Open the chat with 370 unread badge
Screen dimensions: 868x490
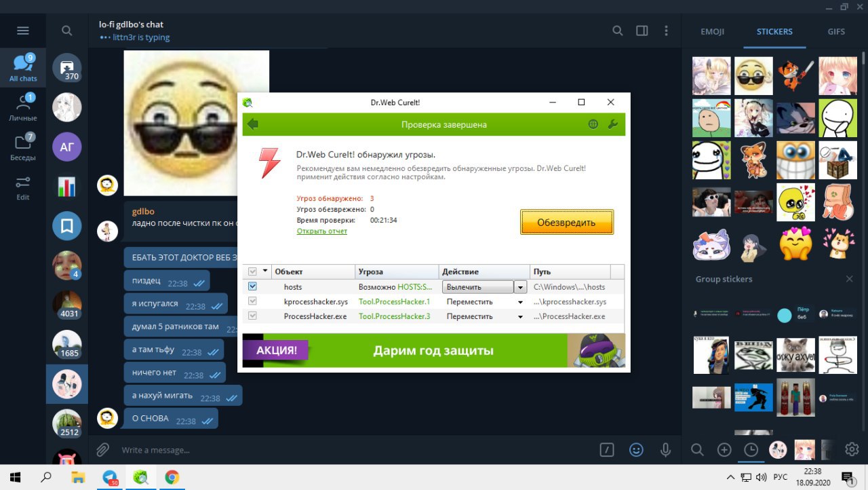(67, 68)
